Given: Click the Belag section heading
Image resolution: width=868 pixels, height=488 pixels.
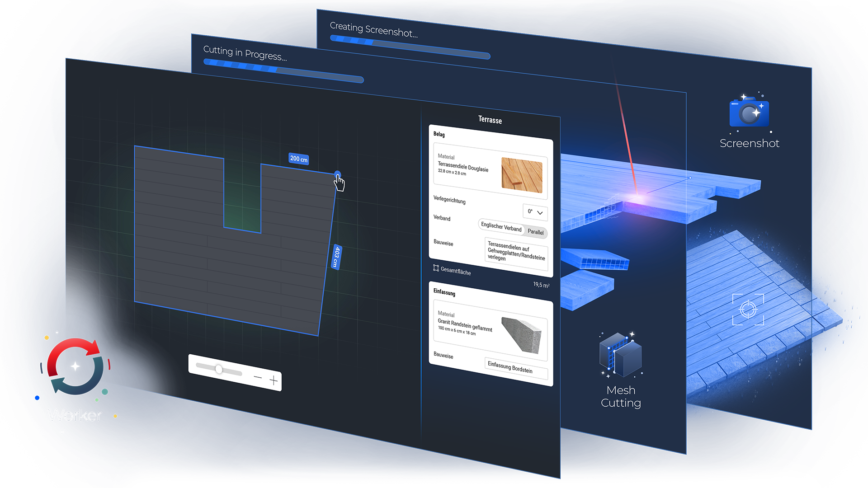Looking at the screenshot, I should pos(439,134).
